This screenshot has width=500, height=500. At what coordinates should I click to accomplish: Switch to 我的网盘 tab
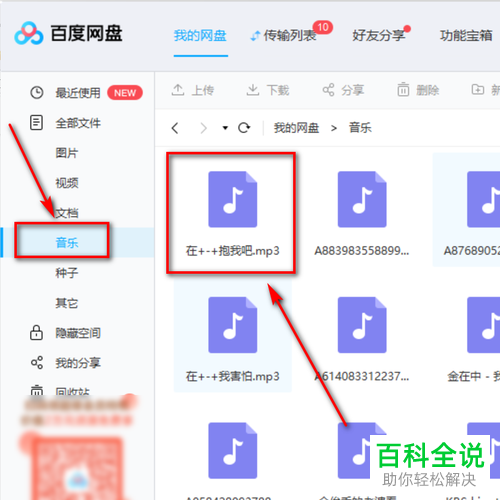[x=200, y=35]
